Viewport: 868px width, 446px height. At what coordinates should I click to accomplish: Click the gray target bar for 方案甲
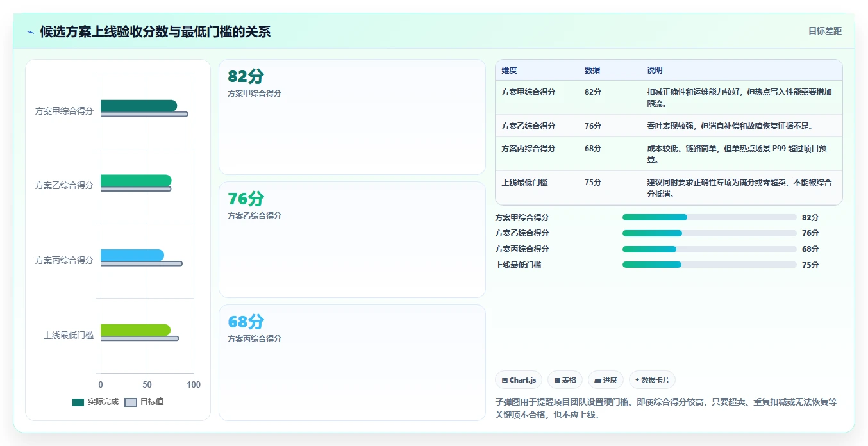[x=144, y=114]
